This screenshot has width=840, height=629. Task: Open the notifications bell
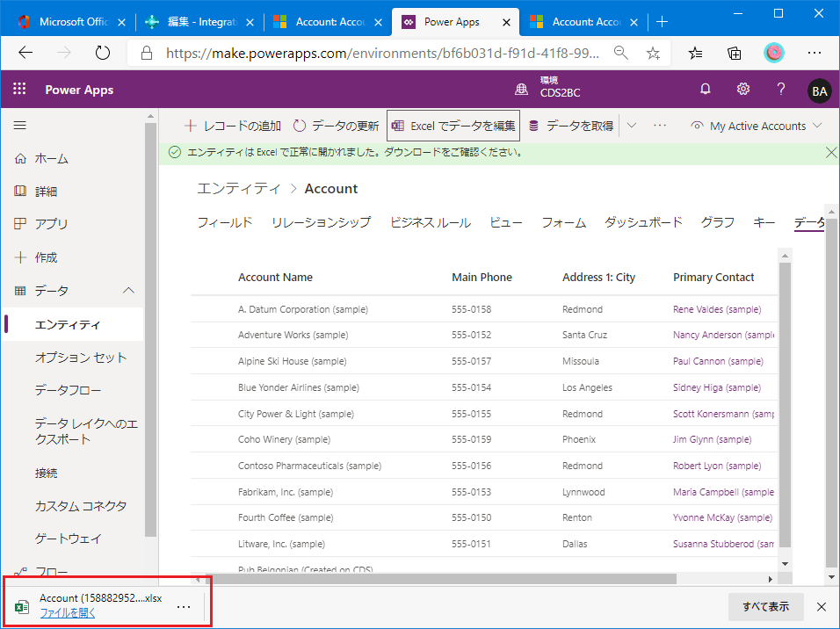tap(705, 89)
